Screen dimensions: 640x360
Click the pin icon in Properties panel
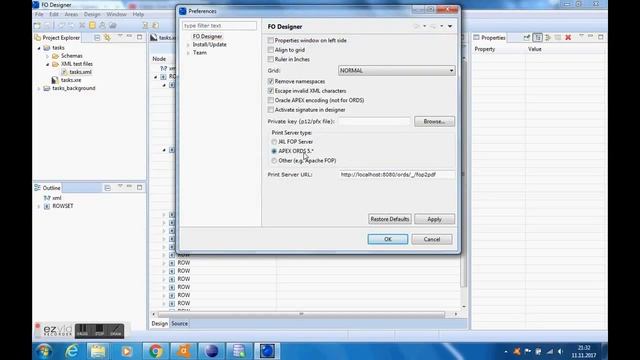coord(527,38)
